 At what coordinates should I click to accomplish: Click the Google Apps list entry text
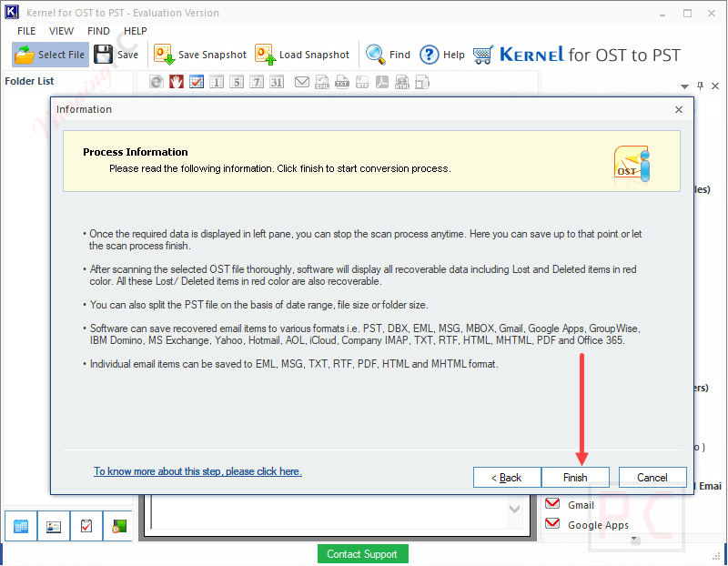(x=598, y=525)
